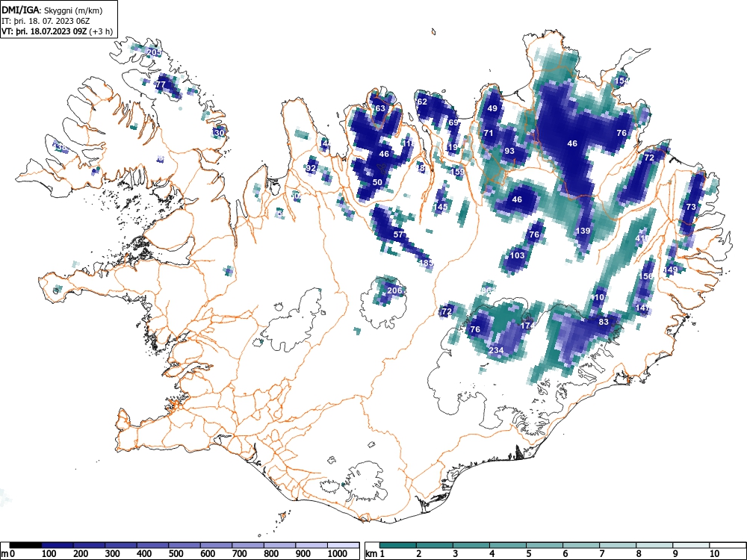Click visibility value 57 on the map

(398, 234)
